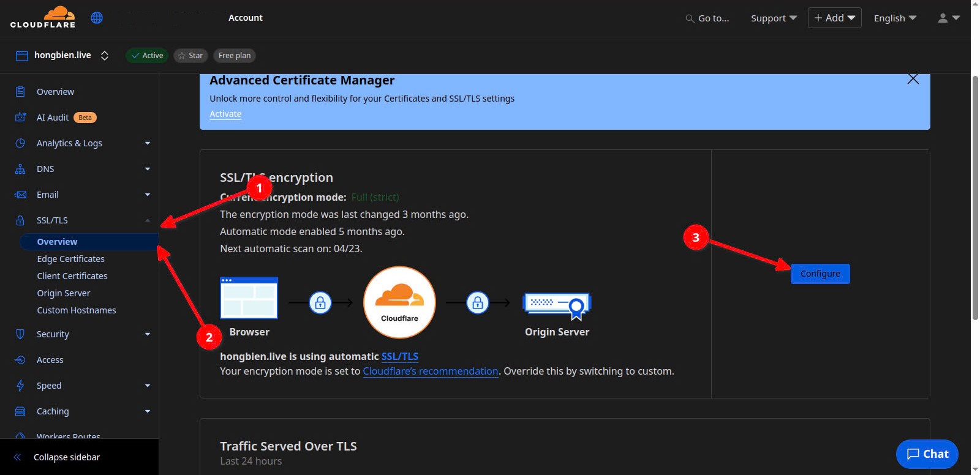980x475 pixels.
Task: Click the round Cloudflare diagram logo
Action: pyautogui.click(x=399, y=302)
